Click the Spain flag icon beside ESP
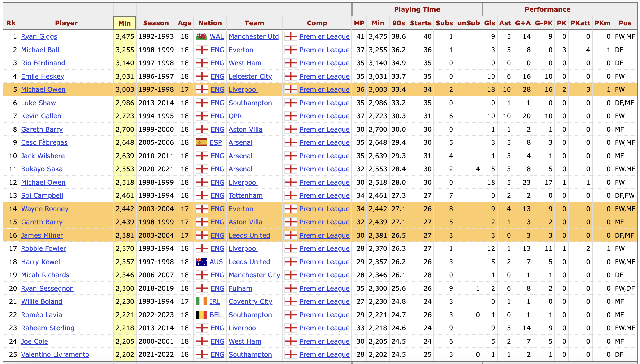 click(201, 143)
